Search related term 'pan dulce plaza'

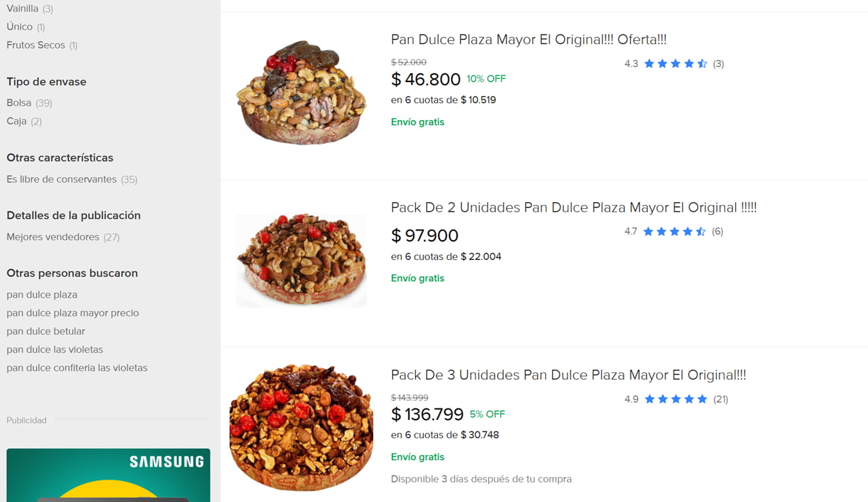pyautogui.click(x=42, y=294)
